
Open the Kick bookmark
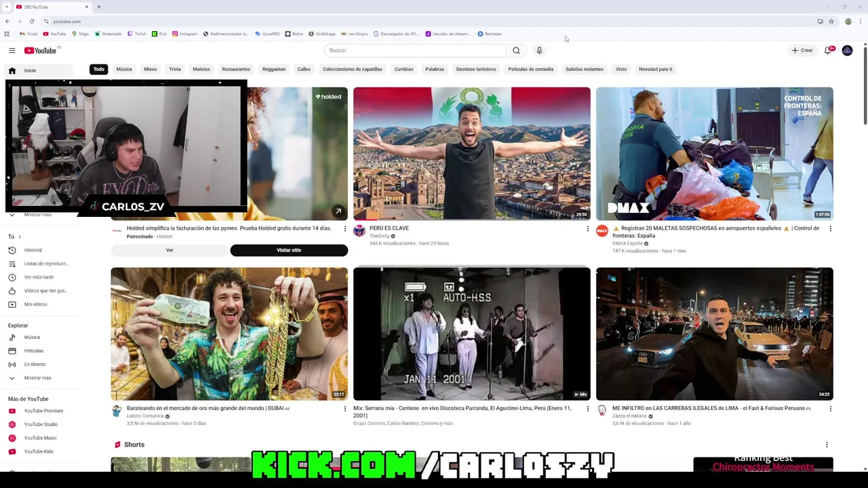pos(159,34)
